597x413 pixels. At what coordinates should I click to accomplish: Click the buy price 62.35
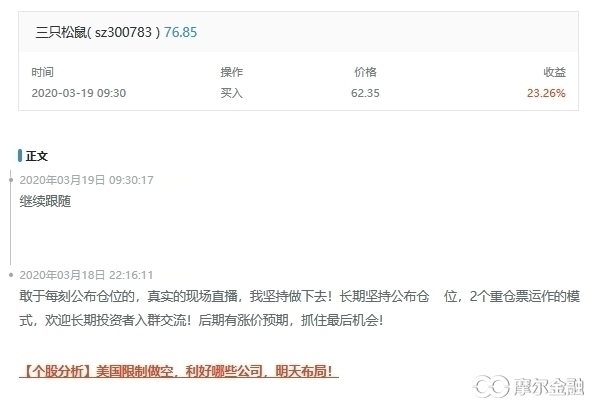tap(365, 93)
